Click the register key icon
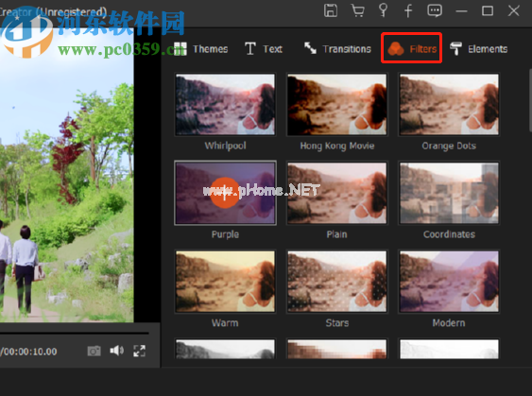The image size is (532, 396). 383,10
